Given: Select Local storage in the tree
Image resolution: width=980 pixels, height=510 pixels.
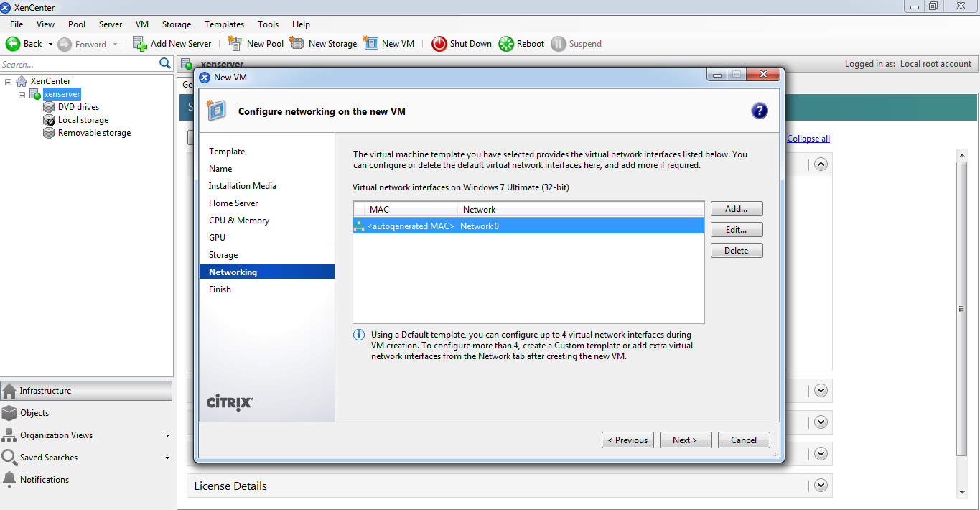Looking at the screenshot, I should [83, 120].
